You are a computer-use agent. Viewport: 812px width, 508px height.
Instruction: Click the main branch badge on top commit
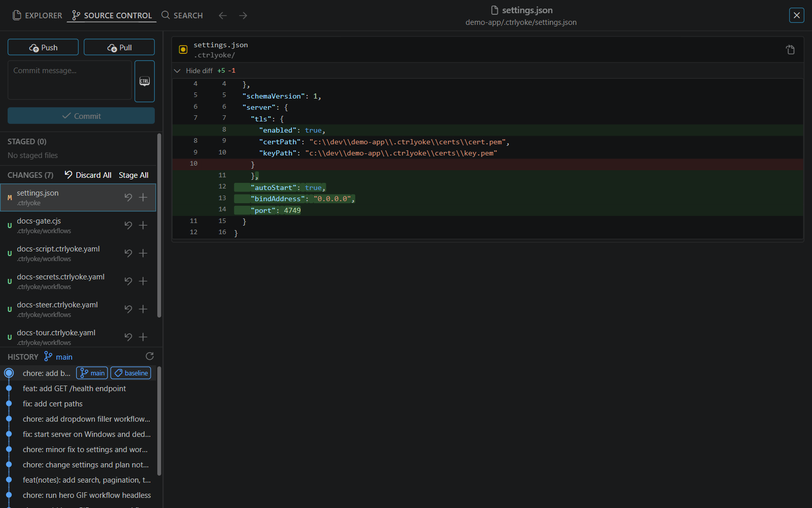[x=92, y=373]
